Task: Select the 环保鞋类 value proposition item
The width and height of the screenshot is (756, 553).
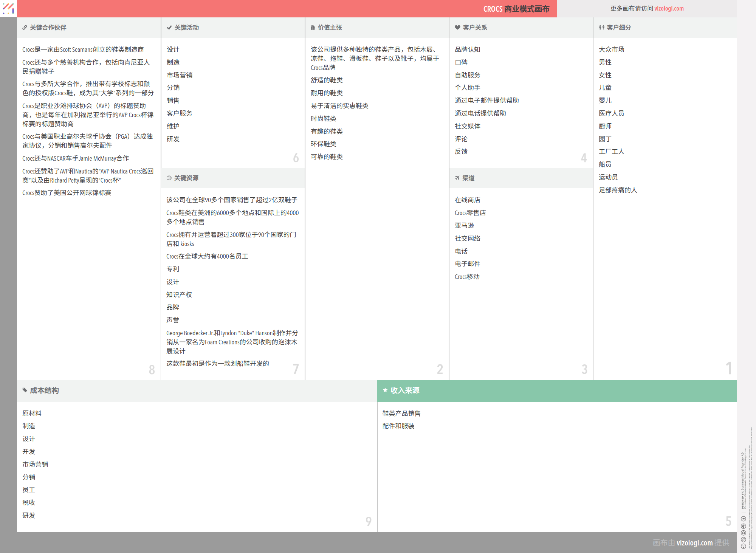Action: [x=323, y=144]
